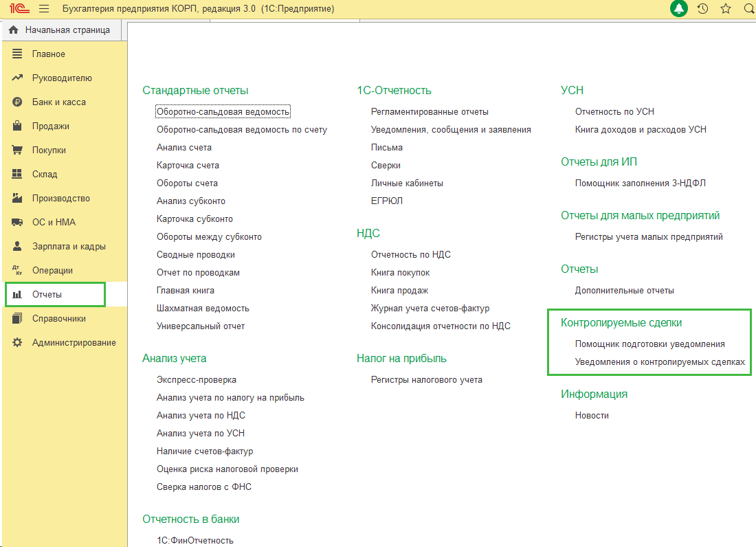Open the Справочники section
This screenshot has height=547, width=756.
59,319
